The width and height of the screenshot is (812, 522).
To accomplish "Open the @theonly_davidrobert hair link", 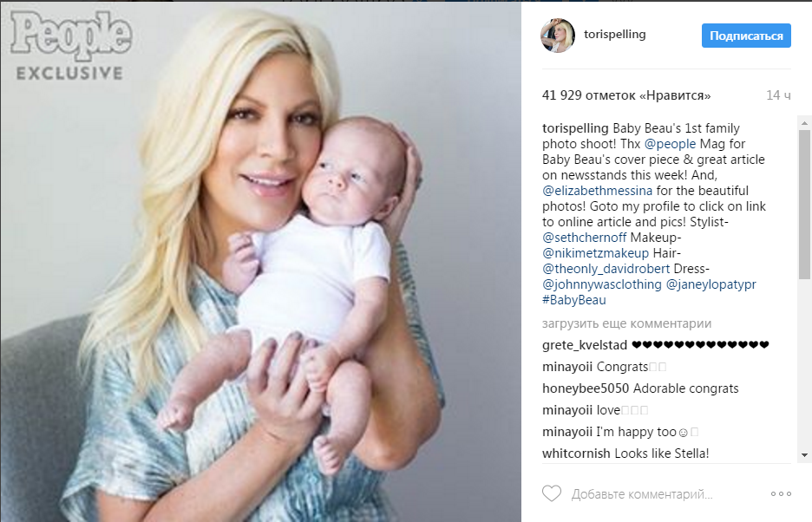I will point(606,268).
